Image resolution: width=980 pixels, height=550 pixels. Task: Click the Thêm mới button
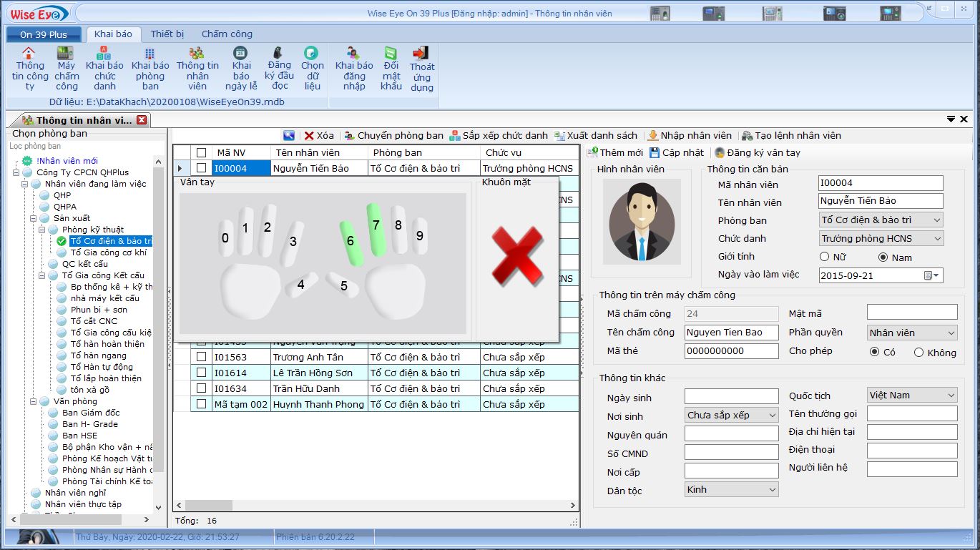pyautogui.click(x=614, y=152)
